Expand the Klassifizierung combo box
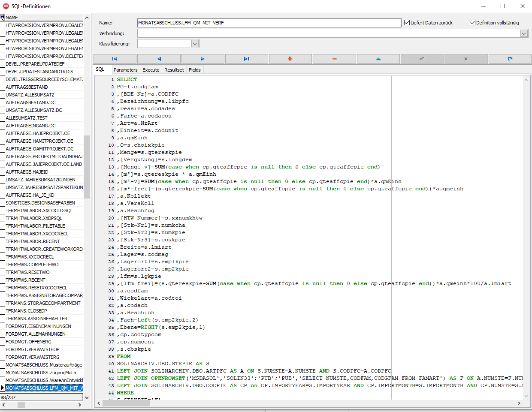This screenshot has width=532, height=412. tap(195, 44)
